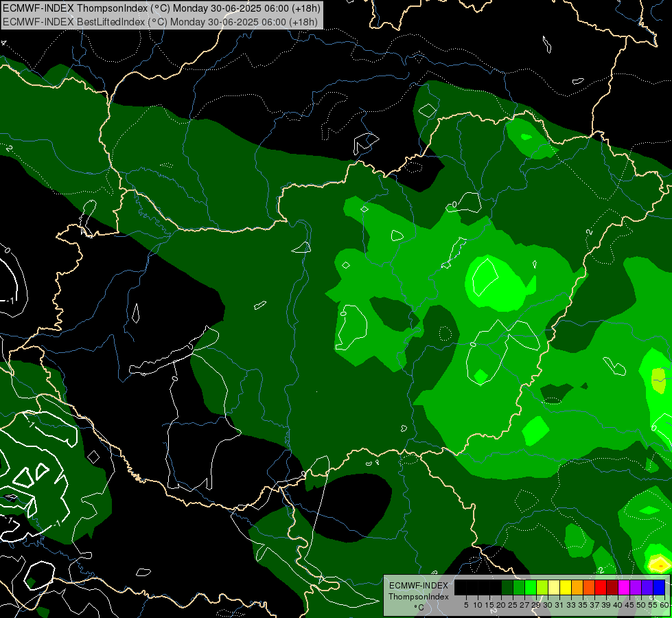This screenshot has width=672, height=618.
Task: Click the yellow-green 29–30 legend swatch
Action: pos(542,587)
